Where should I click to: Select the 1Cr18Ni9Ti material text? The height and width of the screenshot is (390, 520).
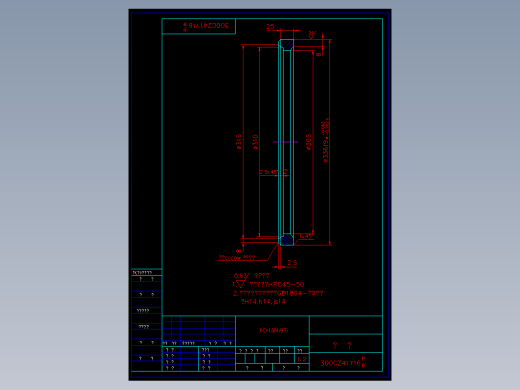273,331
